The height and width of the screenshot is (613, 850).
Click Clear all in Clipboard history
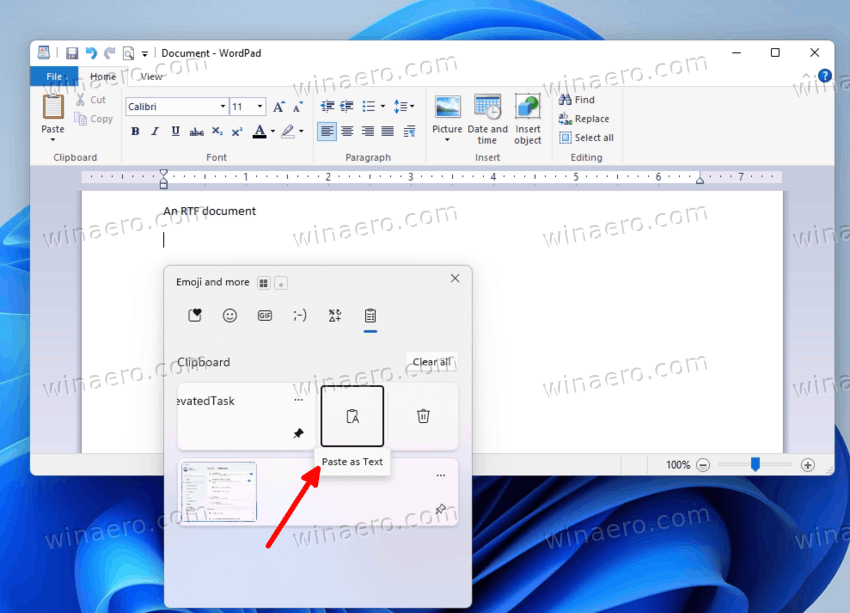[x=432, y=362]
